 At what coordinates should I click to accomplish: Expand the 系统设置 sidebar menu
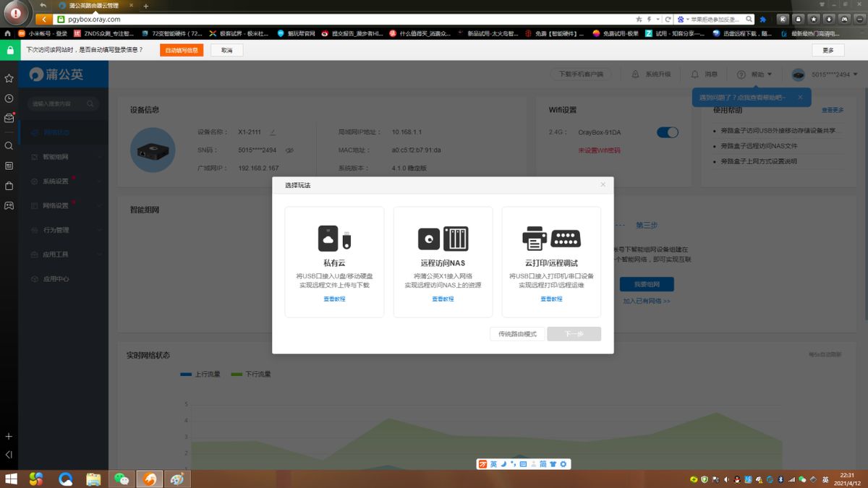[63, 181]
